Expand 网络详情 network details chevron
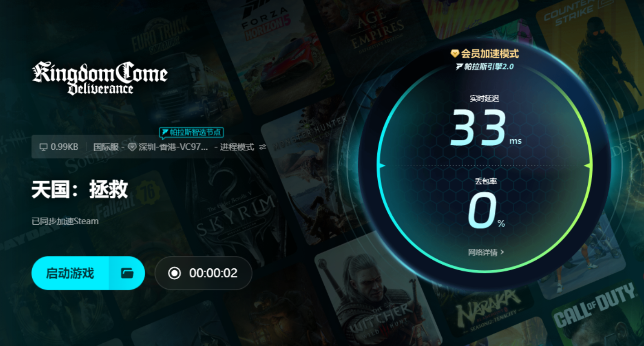 (x=502, y=252)
